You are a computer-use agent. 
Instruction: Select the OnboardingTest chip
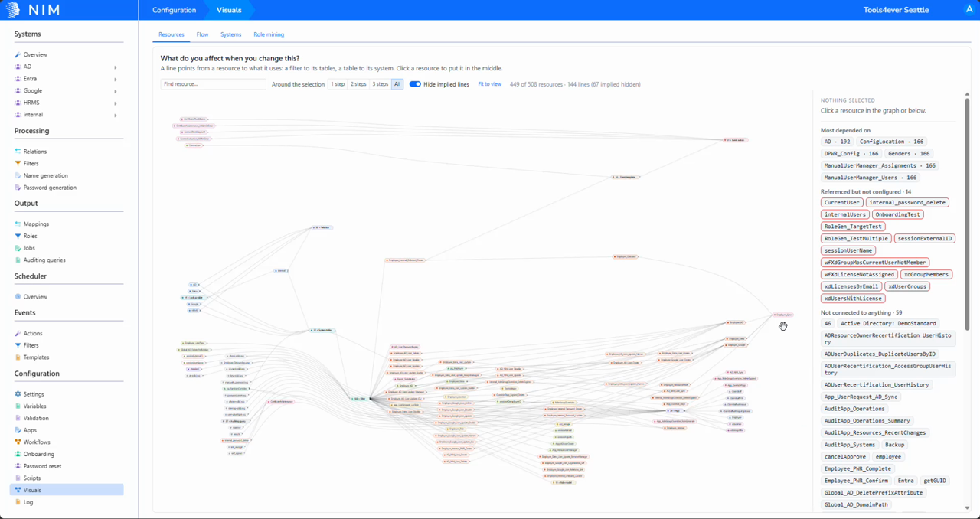(897, 215)
